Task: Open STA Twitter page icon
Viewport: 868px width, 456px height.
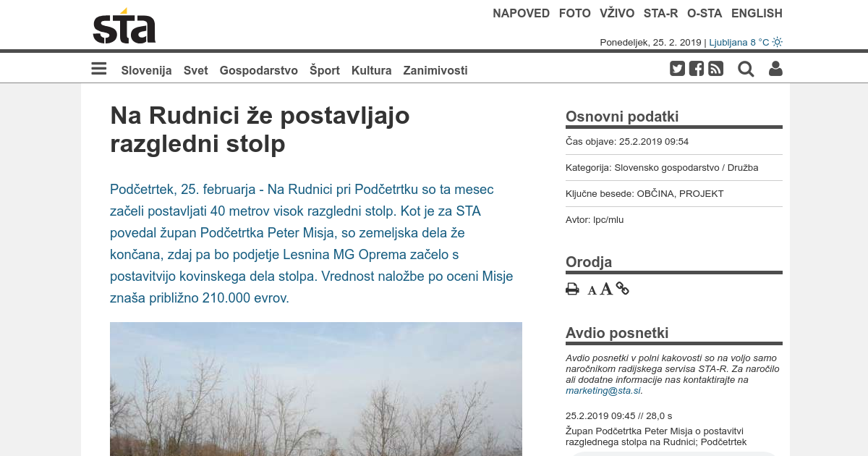Action: pos(677,69)
